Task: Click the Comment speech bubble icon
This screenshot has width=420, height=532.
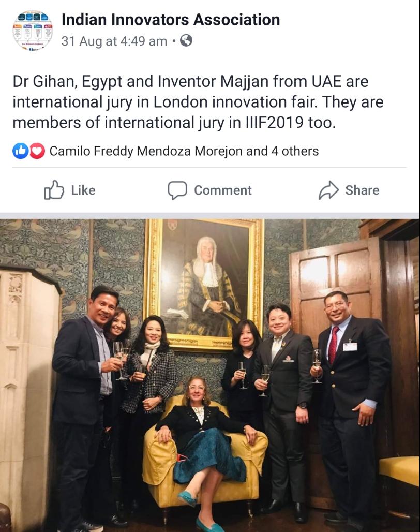Action: point(177,190)
